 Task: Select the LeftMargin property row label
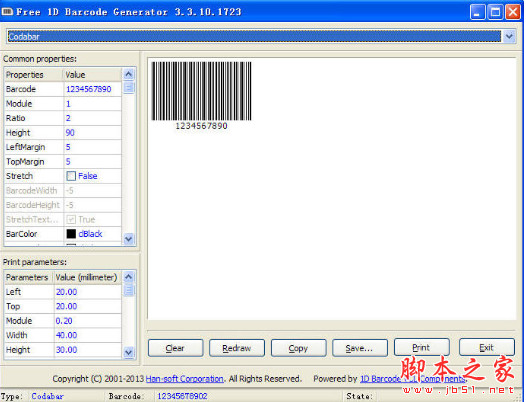pyautogui.click(x=25, y=147)
